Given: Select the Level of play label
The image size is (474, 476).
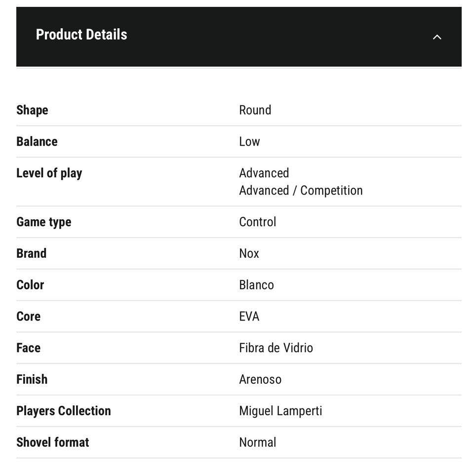Looking at the screenshot, I should pos(49,173).
